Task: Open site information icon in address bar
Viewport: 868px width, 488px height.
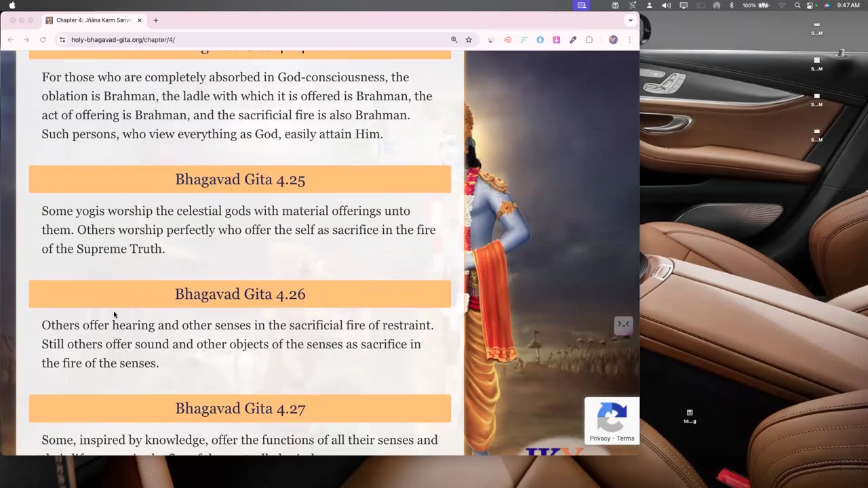Action: 62,40
